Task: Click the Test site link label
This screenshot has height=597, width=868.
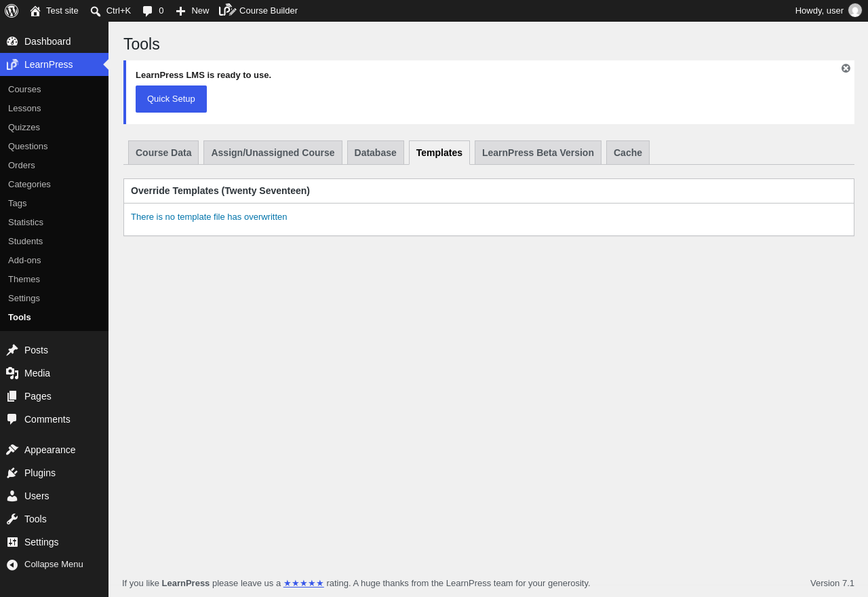Action: pyautogui.click(x=62, y=11)
